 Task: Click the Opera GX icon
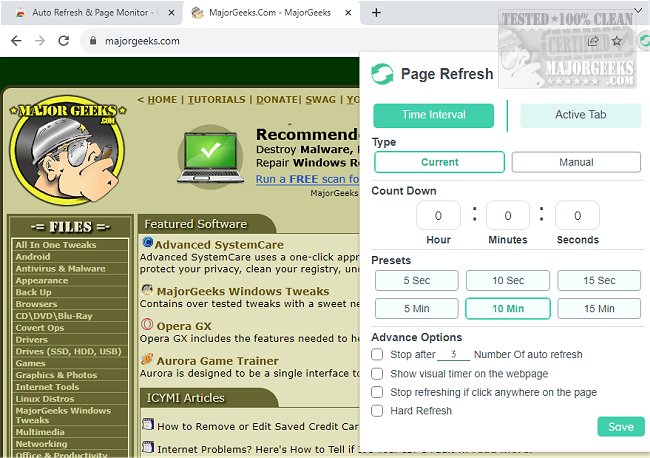point(147,324)
